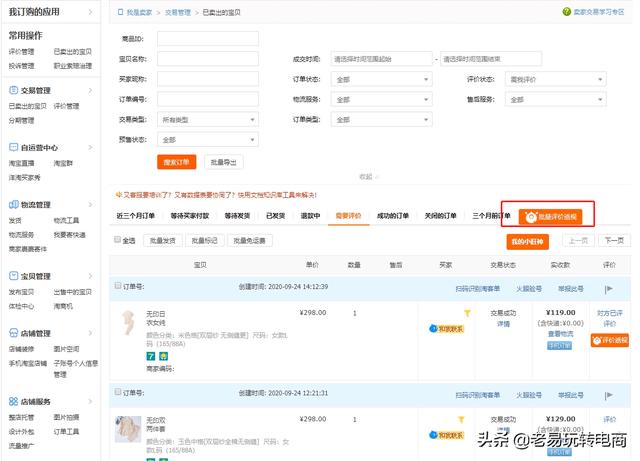Click the flag icon on first order row
Image resolution: width=640 pixels, height=461 pixels.
click(609, 288)
